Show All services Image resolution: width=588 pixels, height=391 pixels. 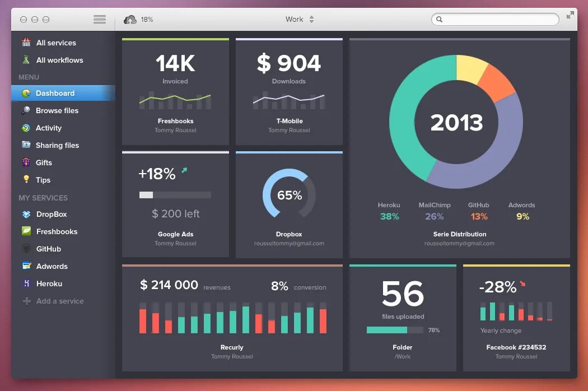click(63, 43)
